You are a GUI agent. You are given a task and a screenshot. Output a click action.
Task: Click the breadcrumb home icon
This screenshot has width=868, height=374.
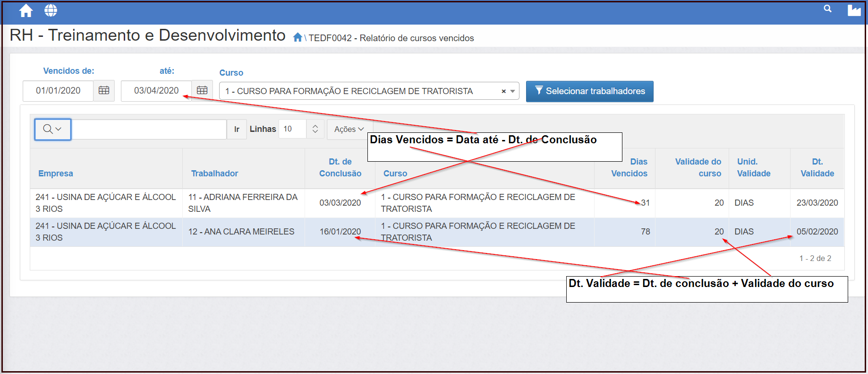click(298, 37)
